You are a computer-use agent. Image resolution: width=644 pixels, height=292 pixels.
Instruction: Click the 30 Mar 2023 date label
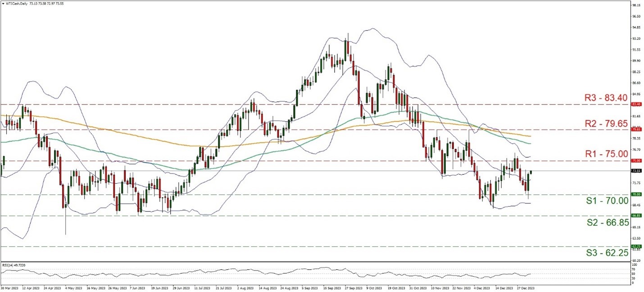(x=9, y=287)
